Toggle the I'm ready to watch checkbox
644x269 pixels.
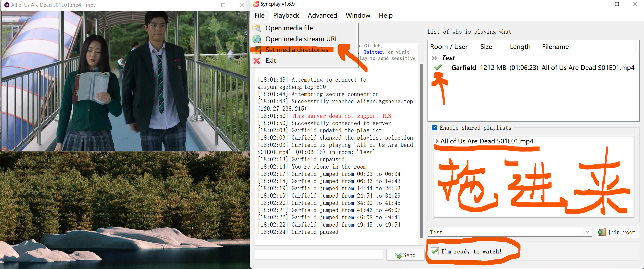435,251
